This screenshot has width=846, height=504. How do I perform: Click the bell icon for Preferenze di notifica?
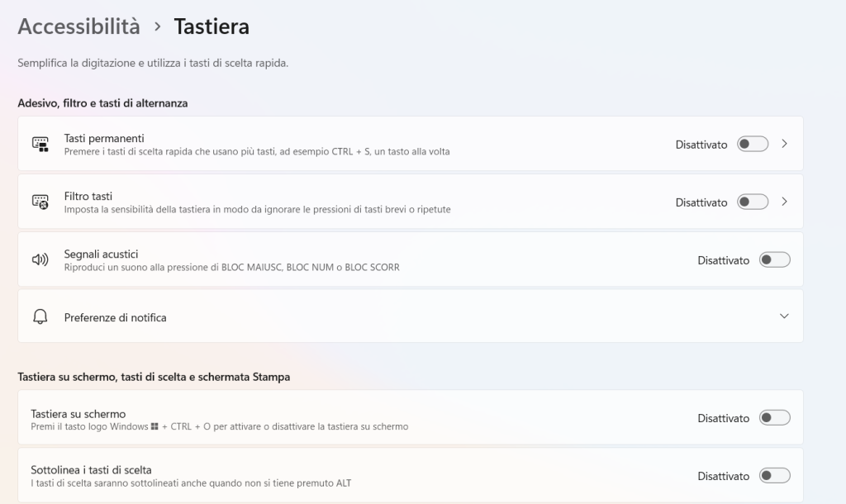pos(40,317)
